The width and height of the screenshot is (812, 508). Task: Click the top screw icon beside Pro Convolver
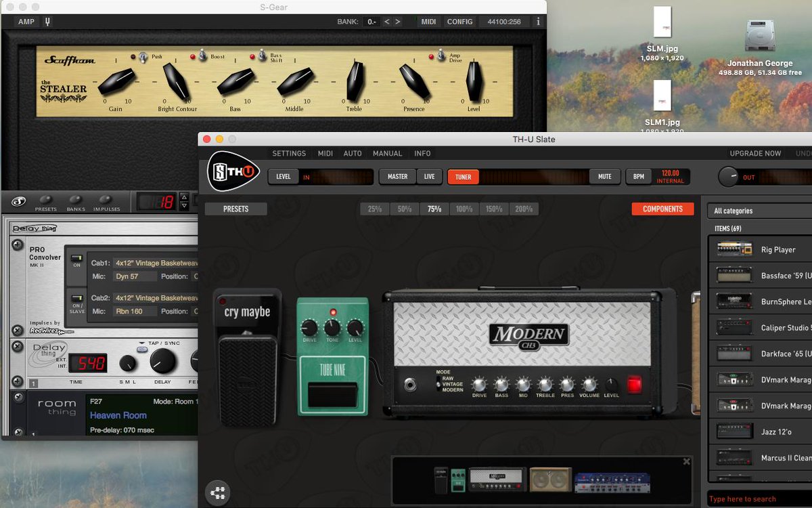[x=18, y=245]
